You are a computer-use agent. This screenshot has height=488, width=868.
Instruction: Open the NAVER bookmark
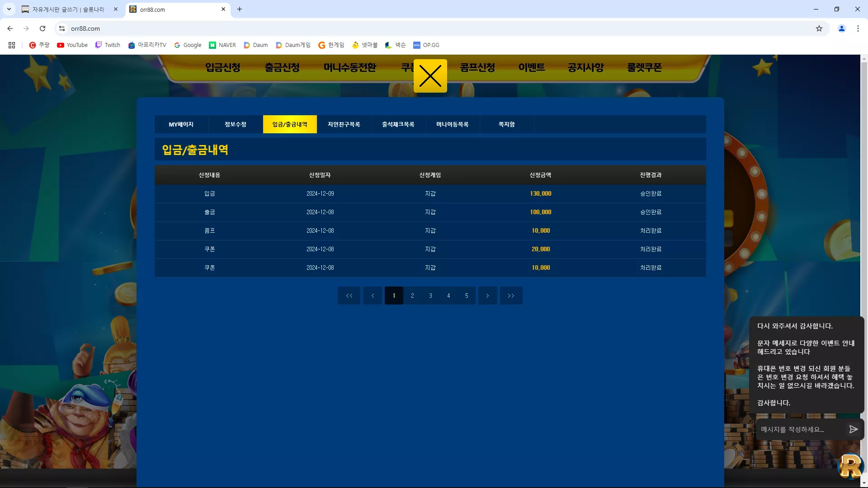(x=222, y=45)
